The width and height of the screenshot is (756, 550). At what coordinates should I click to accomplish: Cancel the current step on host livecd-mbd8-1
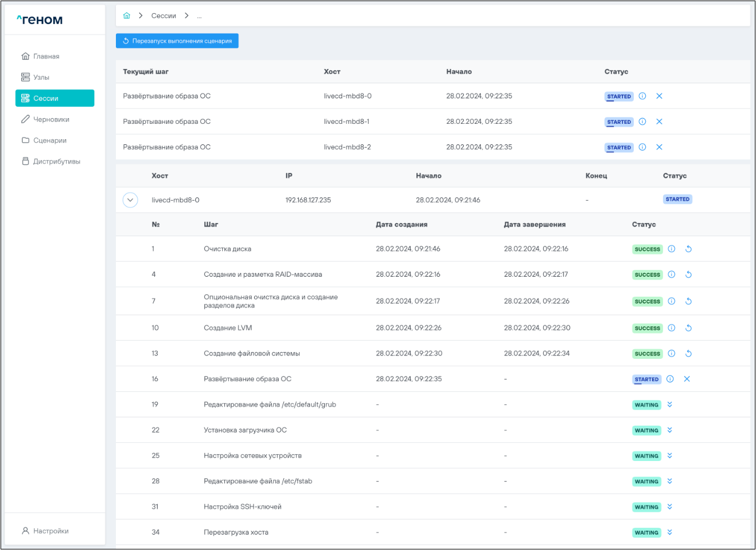click(659, 122)
